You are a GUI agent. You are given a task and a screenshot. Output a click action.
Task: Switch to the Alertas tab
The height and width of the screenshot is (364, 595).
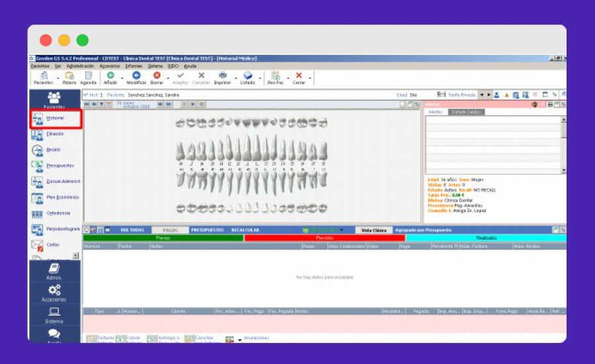436,112
